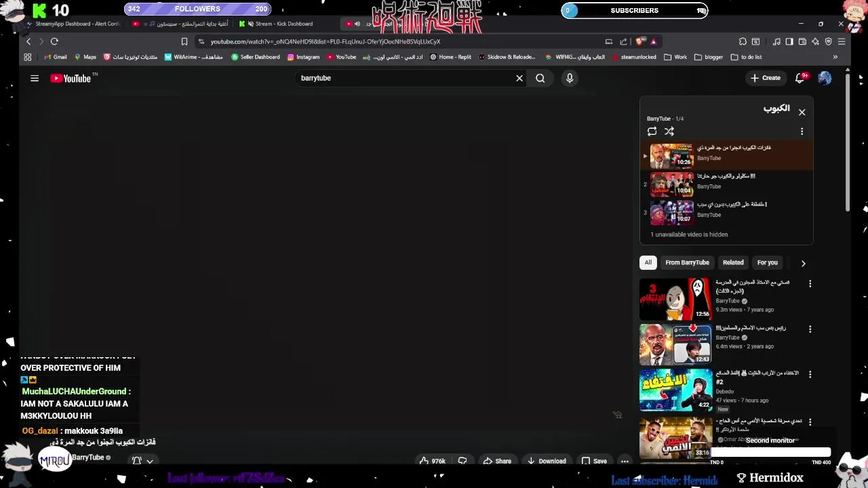The width and height of the screenshot is (868, 488).
Task: Open options for 9.3m views video
Action: point(810,284)
